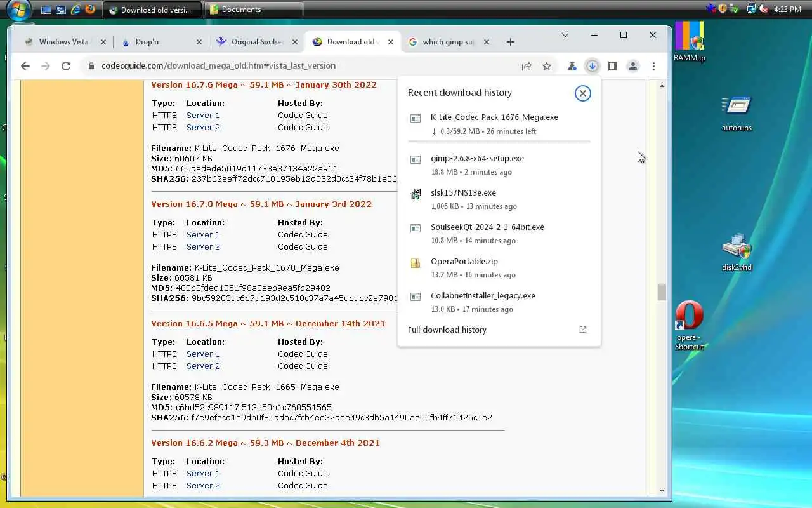Open the side panel icon

(612, 66)
